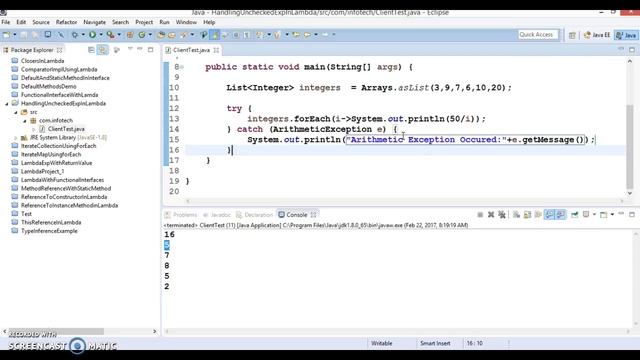640x360 pixels.
Task: Toggle Show Console When Standard Error Changes
Action: (560, 215)
